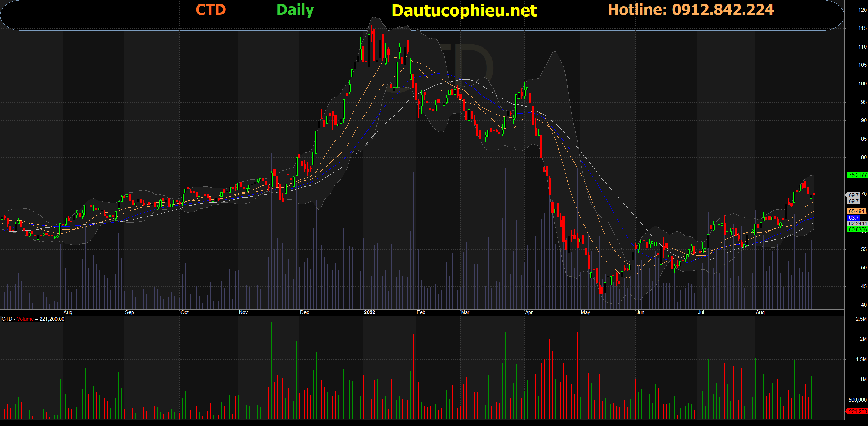
Task: Click the 2.5M label on volume axis
Action: (861, 319)
